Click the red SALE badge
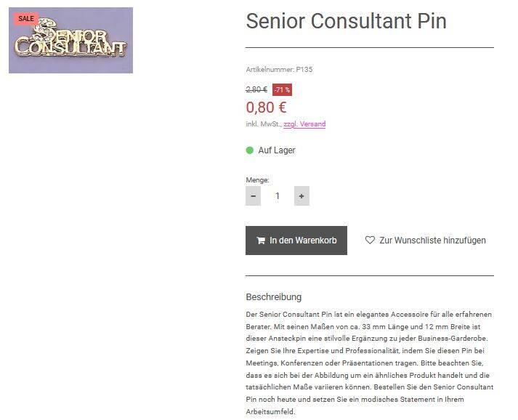Image resolution: width=518 pixels, height=420 pixels. (x=25, y=19)
